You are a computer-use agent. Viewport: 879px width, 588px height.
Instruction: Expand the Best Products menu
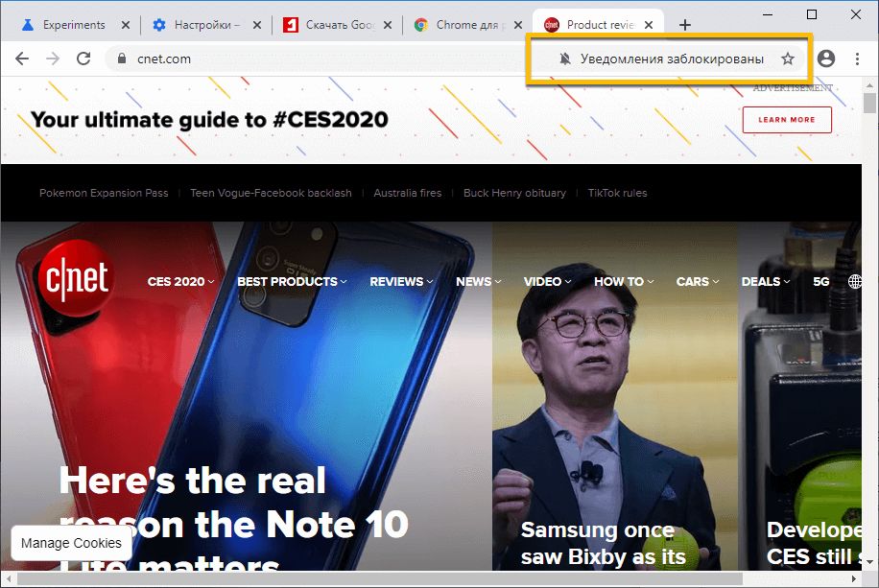(292, 281)
